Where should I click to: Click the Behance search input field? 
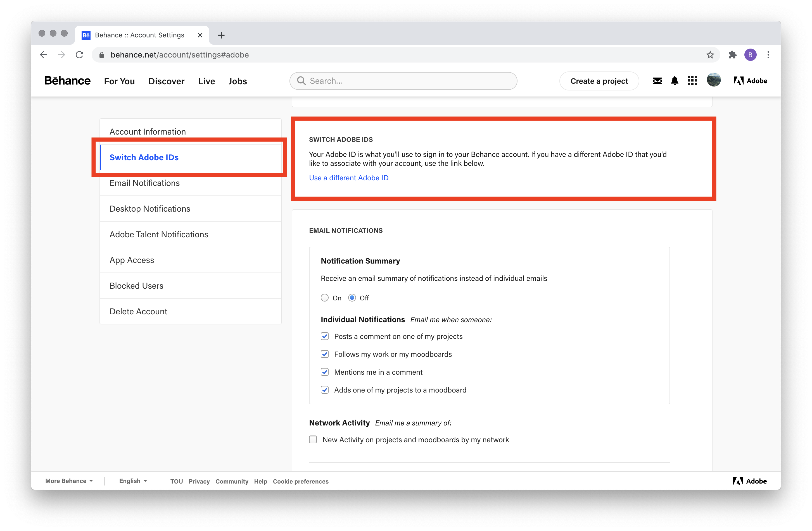(403, 81)
